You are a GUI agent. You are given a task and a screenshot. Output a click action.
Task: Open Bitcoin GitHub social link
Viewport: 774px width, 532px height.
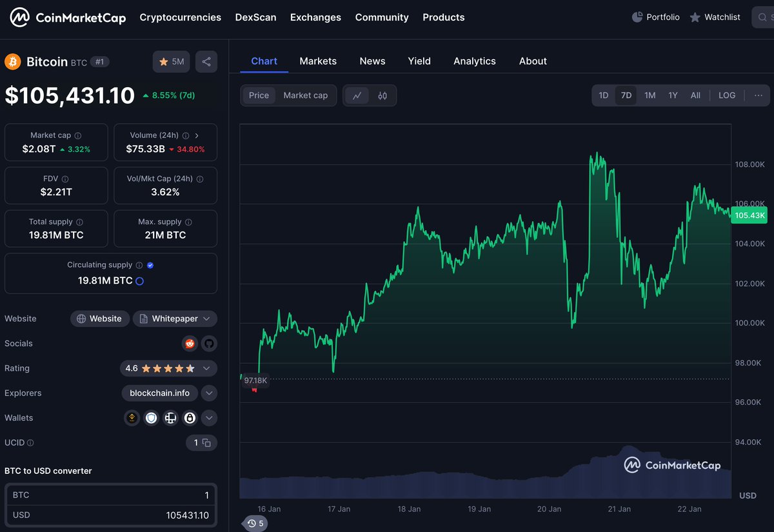coord(208,344)
